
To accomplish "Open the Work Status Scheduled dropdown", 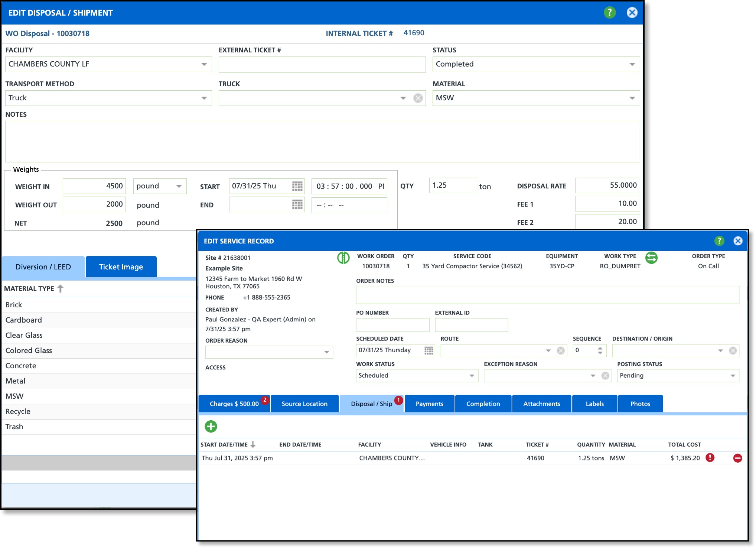I will click(x=472, y=376).
